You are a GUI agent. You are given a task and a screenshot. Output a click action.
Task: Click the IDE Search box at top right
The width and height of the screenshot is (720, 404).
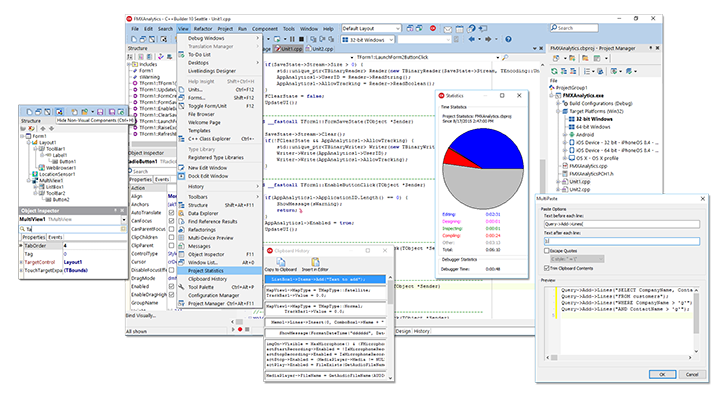click(x=574, y=28)
